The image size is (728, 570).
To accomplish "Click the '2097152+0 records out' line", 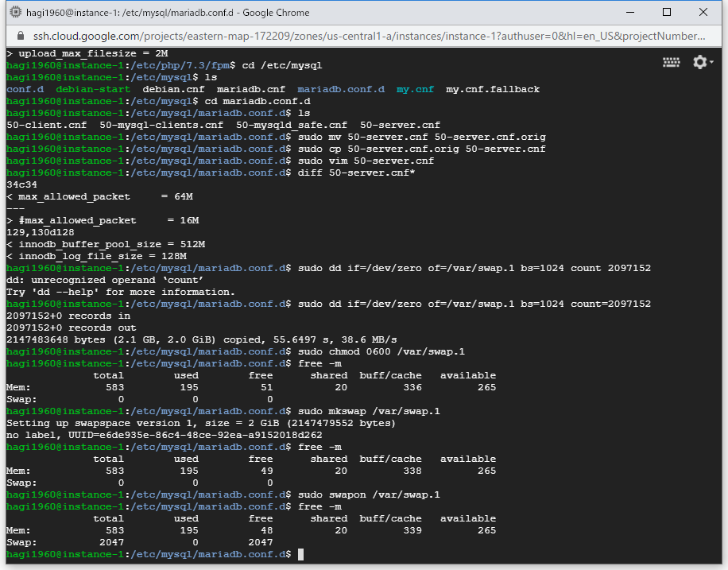I will tap(72, 328).
